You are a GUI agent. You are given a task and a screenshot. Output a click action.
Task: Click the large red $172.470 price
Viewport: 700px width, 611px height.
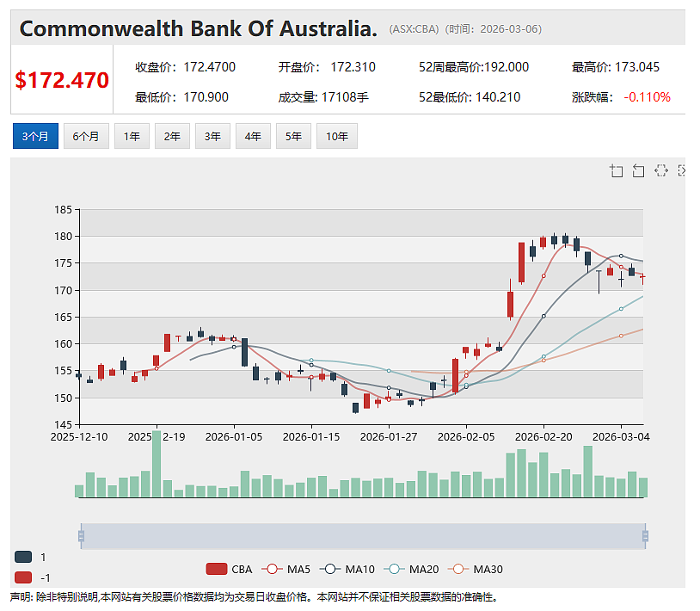tap(62, 80)
